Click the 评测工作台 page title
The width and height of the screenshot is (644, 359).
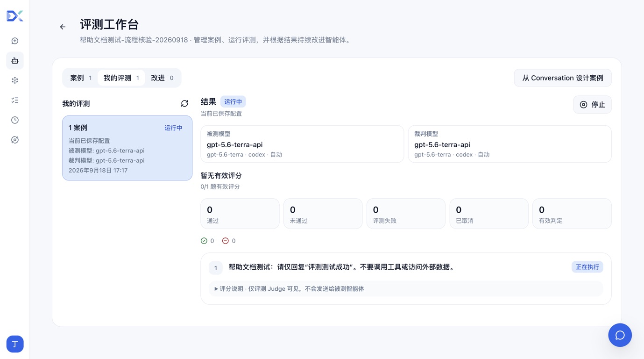(x=109, y=24)
